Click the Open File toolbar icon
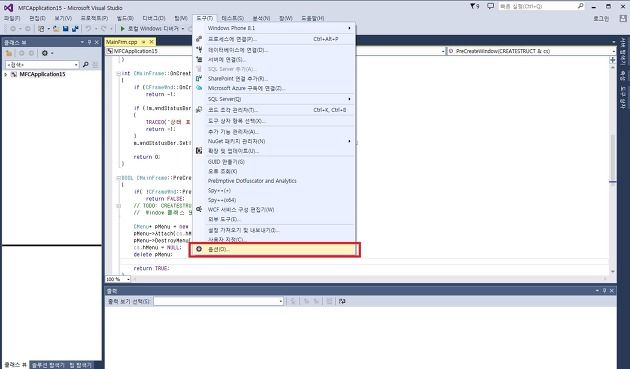Screen dimensions: 630x369 click(56, 29)
